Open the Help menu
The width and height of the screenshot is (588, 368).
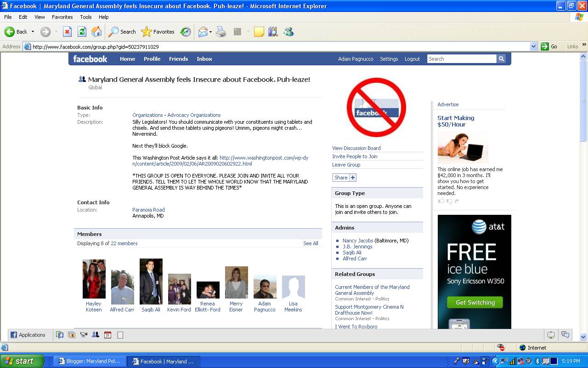104,17
